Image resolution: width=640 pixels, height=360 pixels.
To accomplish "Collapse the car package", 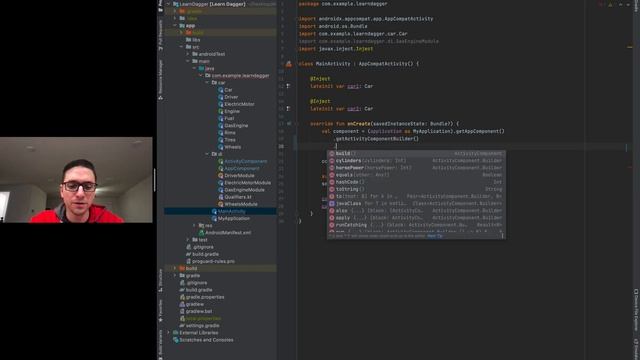I will [207, 82].
